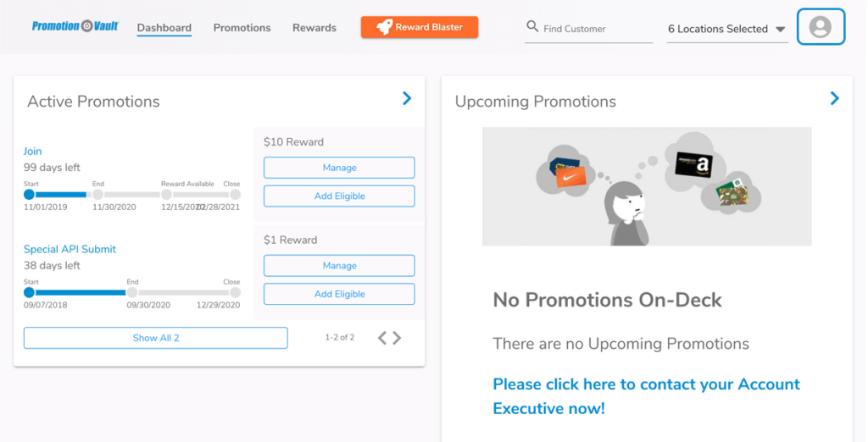Screen dimensions: 868x442
Task: Click the Show All 2 button
Action: click(156, 338)
